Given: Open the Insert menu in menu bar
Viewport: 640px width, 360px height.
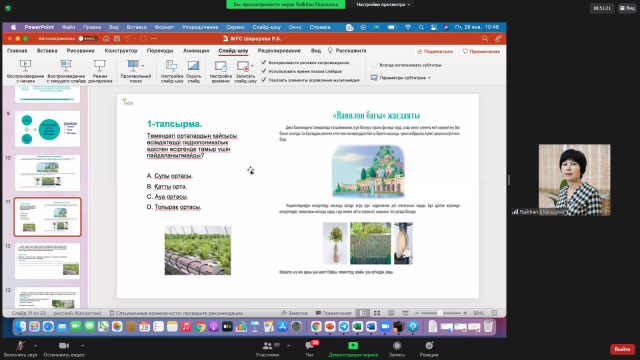Looking at the screenshot, I should pyautogui.click(x=136, y=27).
